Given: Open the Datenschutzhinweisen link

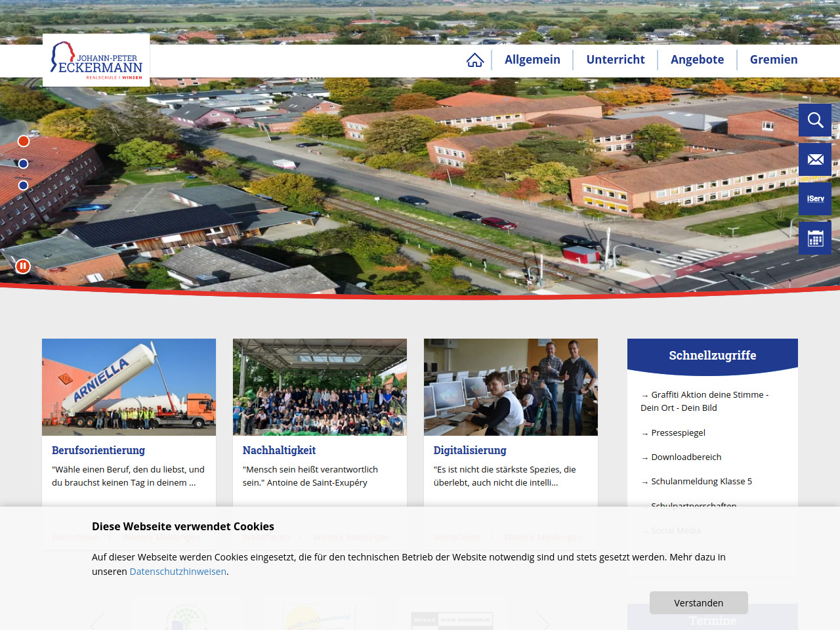Looking at the screenshot, I should point(178,572).
